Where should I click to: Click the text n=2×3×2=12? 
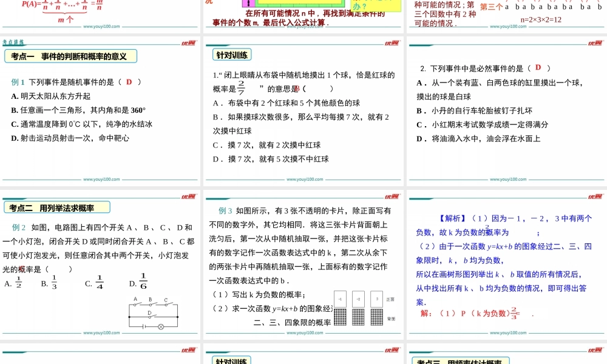pyautogui.click(x=541, y=20)
